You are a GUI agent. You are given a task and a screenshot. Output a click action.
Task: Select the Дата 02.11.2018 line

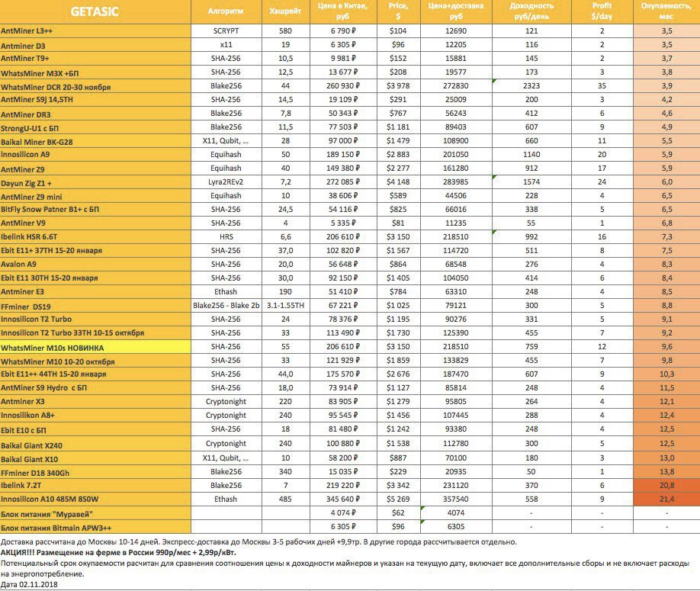(x=29, y=585)
